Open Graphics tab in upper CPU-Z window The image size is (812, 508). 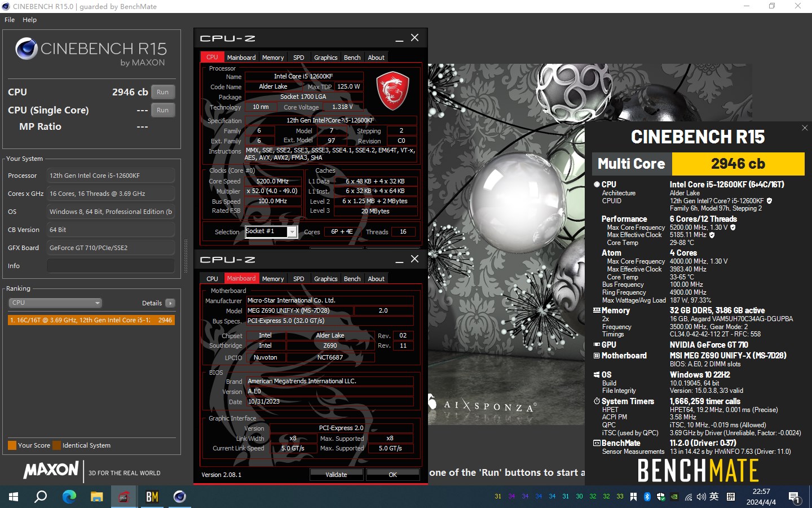point(326,58)
